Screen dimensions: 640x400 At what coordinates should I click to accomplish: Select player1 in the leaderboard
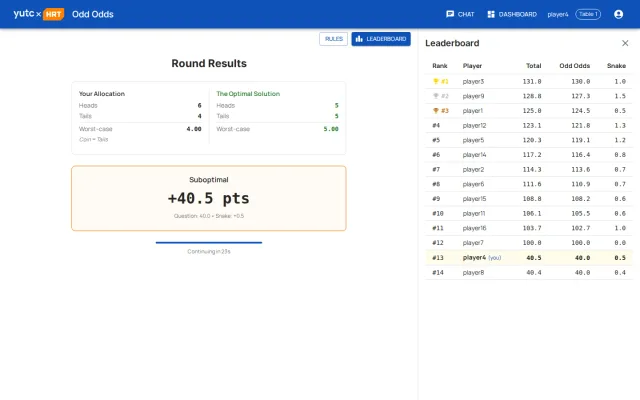(473, 111)
